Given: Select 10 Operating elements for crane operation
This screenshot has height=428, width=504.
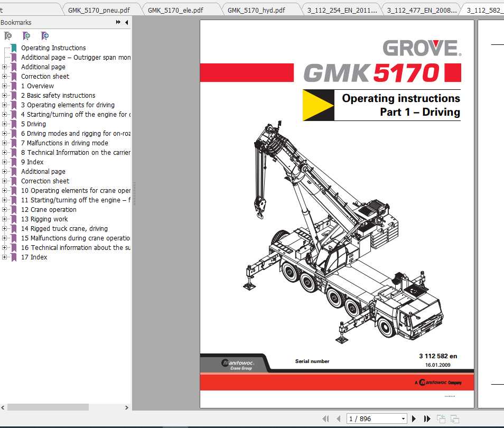Looking at the screenshot, I should point(76,190).
